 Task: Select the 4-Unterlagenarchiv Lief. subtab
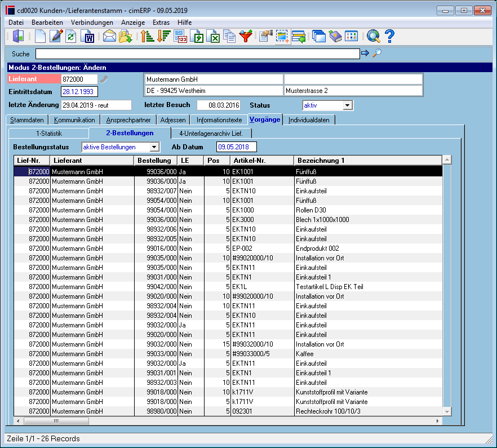pyautogui.click(x=211, y=134)
